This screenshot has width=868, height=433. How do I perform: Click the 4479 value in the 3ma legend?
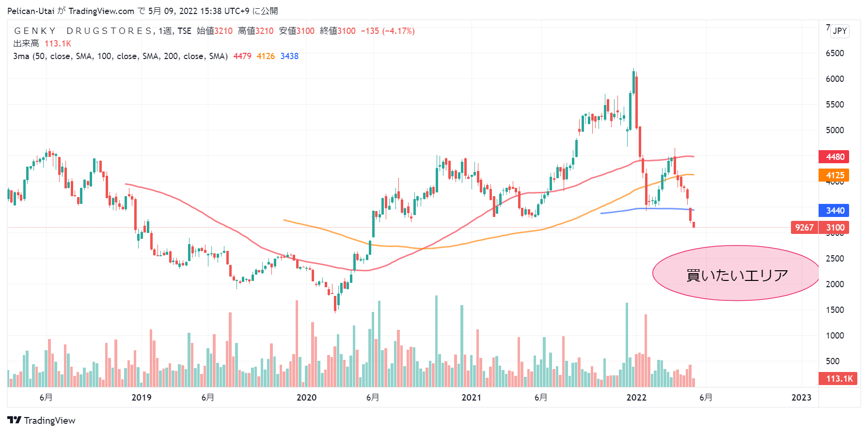click(x=242, y=56)
